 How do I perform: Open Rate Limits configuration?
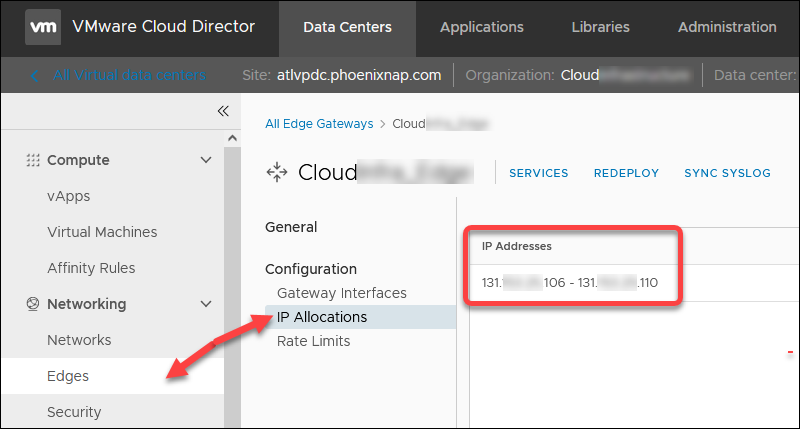314,341
